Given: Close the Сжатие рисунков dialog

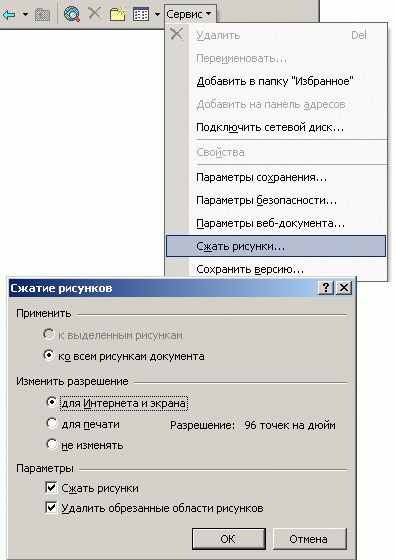Looking at the screenshot, I should coord(344,288).
